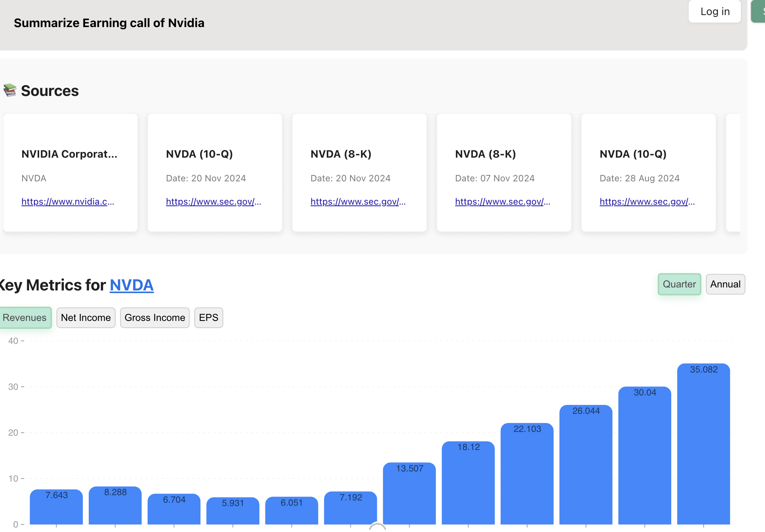Viewport: 765px width, 532px height.
Task: Click the Log in button
Action: (x=715, y=12)
